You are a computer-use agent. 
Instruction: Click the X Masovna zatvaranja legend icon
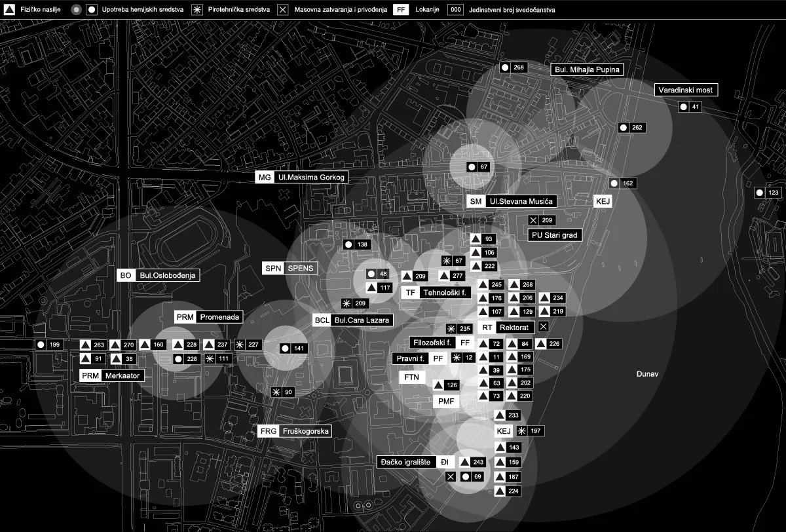[282, 10]
